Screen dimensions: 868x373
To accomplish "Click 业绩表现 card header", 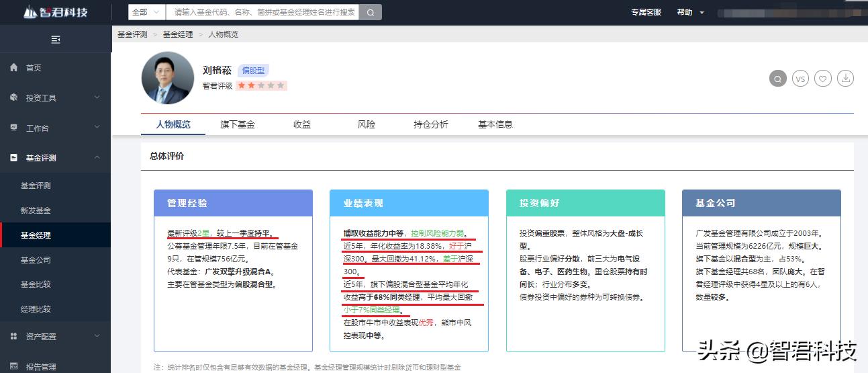I will click(409, 203).
